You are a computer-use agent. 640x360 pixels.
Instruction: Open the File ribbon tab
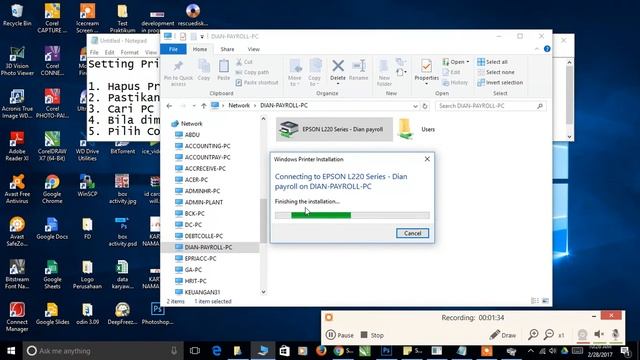173,49
